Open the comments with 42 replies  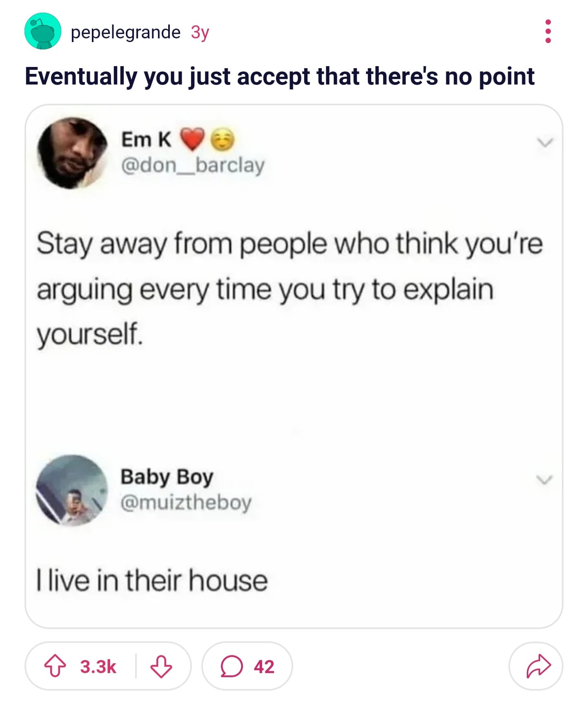tap(247, 666)
